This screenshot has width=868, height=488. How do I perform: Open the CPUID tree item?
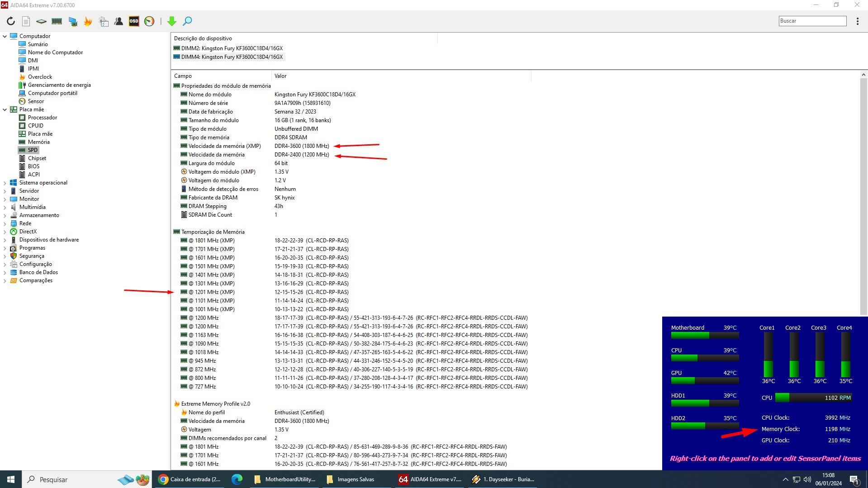(35, 126)
